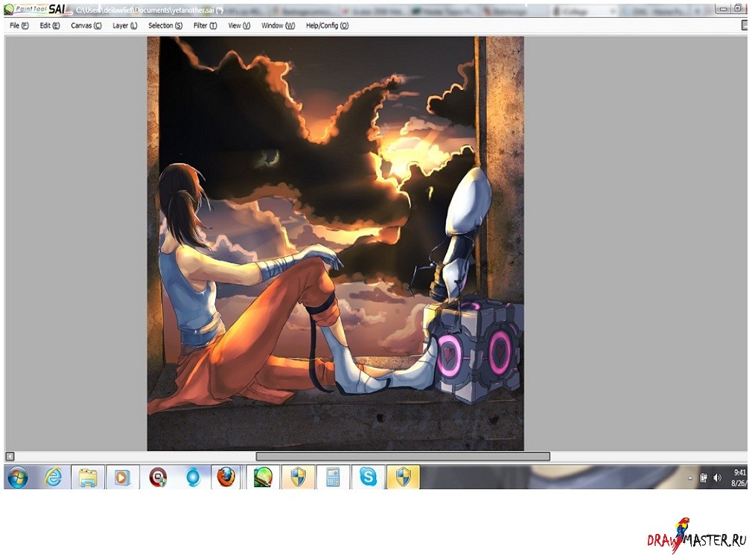Open the Edit (E) menu
Viewport: 752px width, 560px height.
(x=50, y=25)
